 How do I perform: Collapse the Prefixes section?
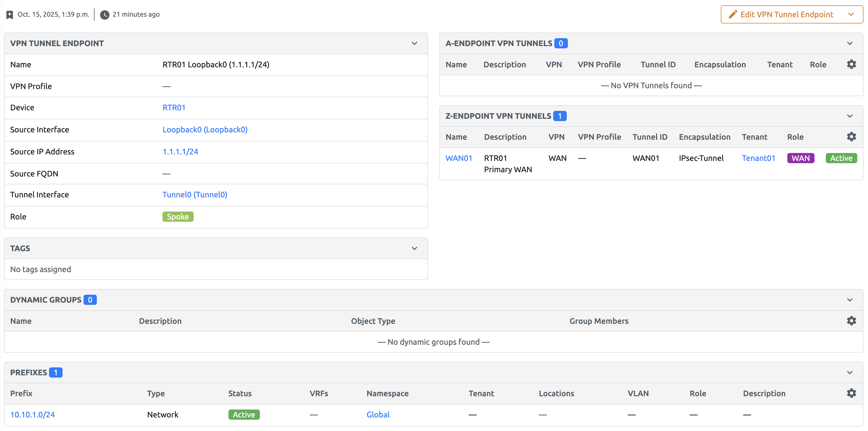point(850,372)
